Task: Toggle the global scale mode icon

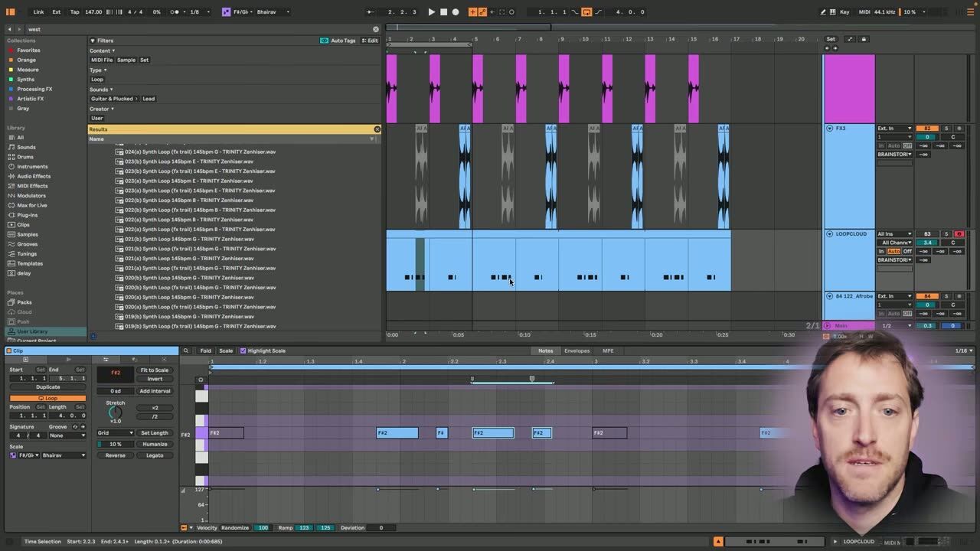Action: click(x=227, y=11)
